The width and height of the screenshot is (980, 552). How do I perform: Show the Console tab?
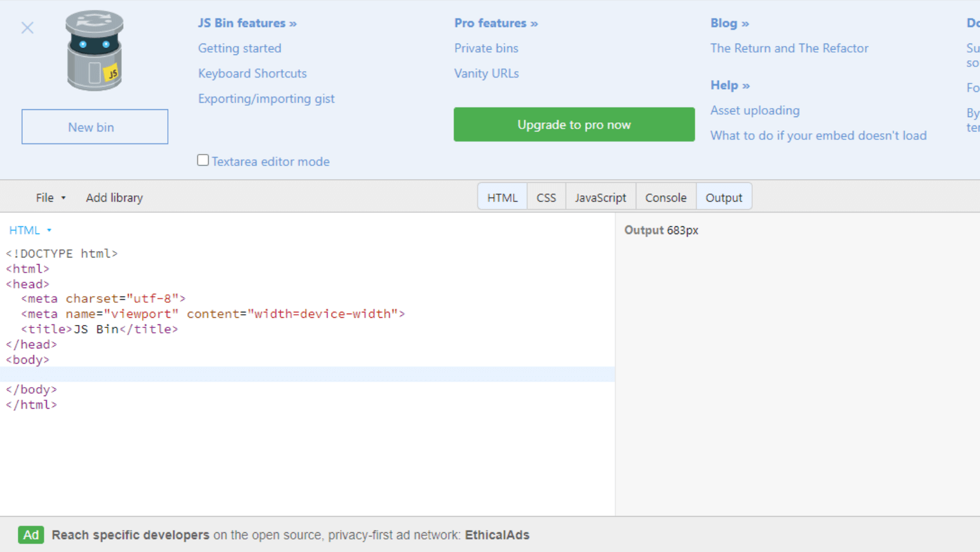pos(665,197)
